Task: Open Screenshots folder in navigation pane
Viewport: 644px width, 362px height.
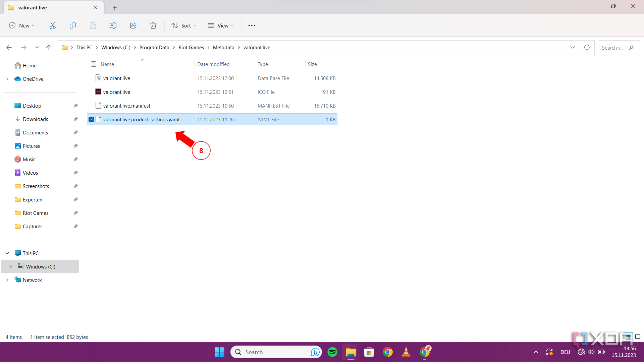Action: click(36, 186)
